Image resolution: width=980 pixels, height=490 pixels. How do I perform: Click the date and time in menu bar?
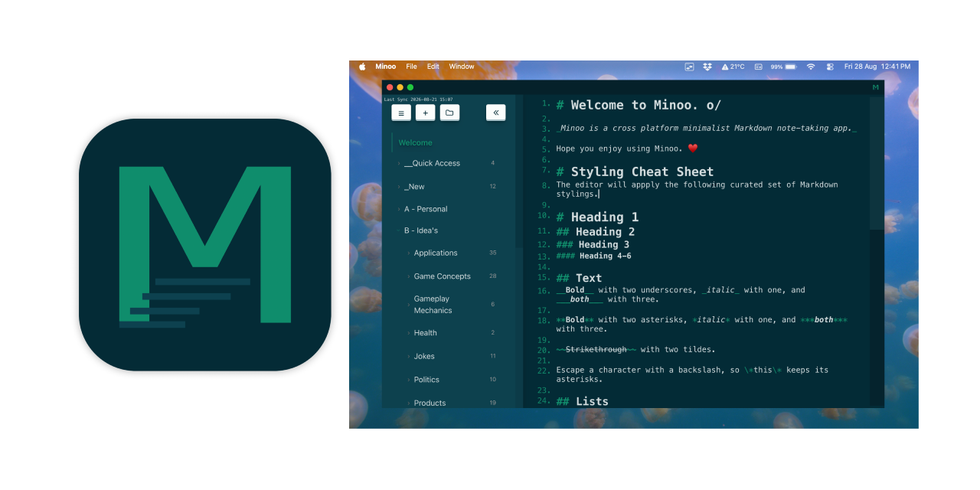click(x=877, y=67)
